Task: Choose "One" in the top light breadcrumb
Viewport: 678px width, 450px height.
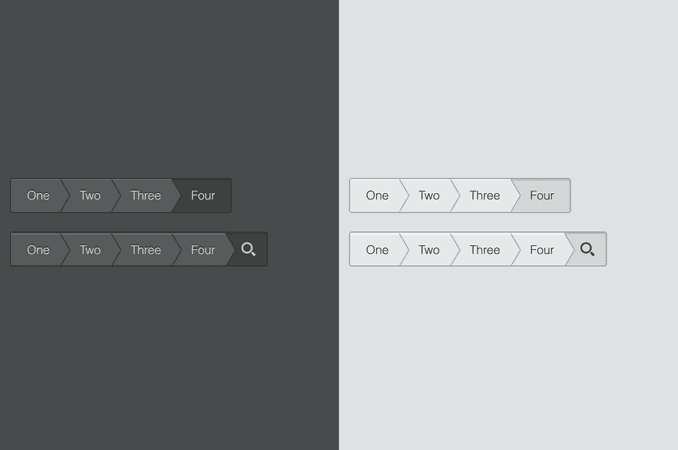Action: click(377, 195)
